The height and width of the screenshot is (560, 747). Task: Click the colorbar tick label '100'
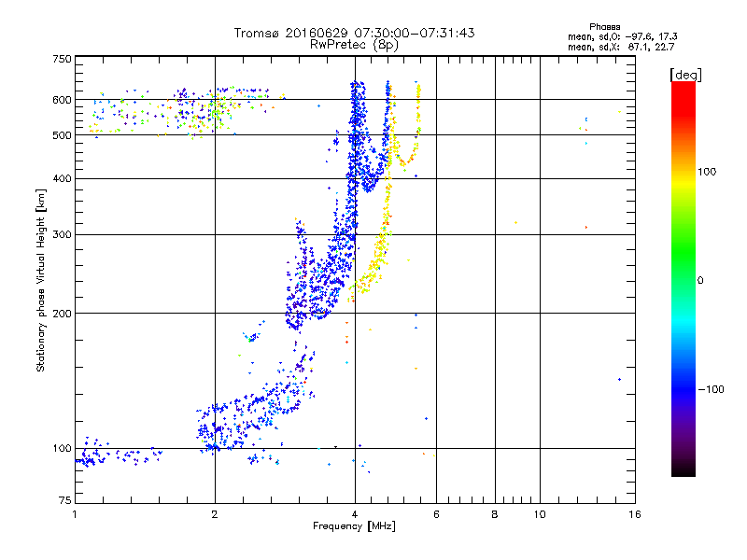click(x=707, y=172)
